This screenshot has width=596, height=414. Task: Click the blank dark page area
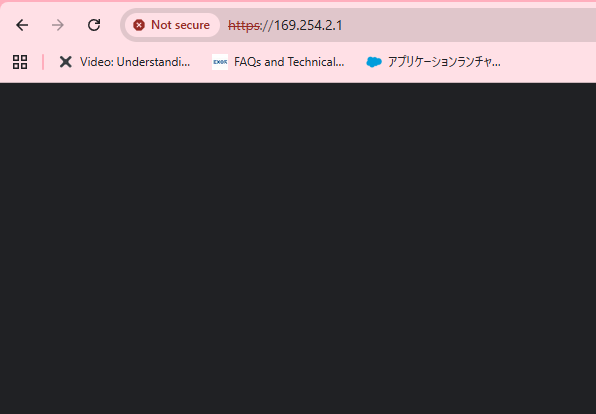(x=298, y=248)
